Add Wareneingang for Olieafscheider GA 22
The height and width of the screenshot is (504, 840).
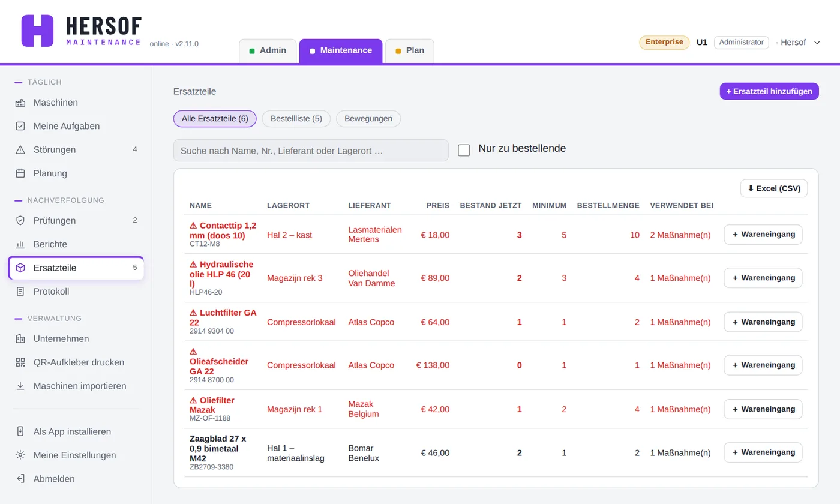pos(763,365)
